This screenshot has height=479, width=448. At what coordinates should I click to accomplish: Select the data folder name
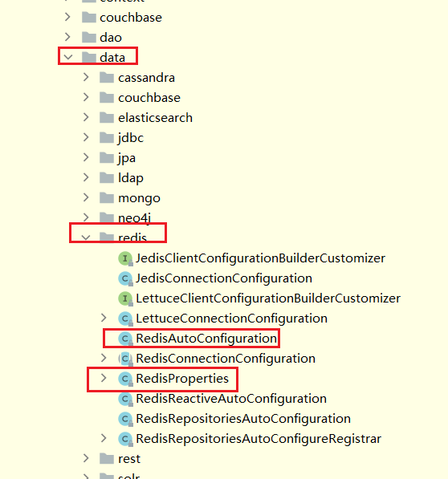tap(112, 58)
